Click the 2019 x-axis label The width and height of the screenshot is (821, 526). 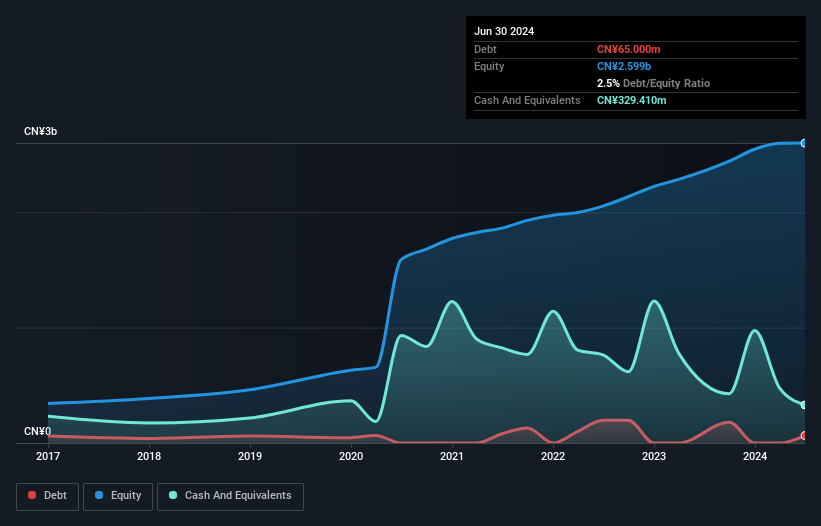pos(250,456)
